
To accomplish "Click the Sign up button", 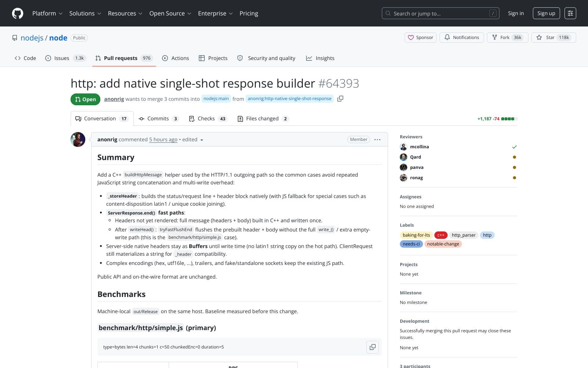I will 546,13.
